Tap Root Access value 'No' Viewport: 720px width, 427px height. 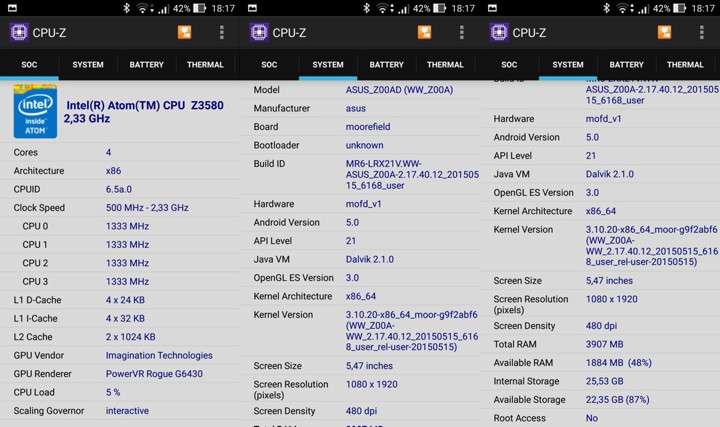coord(591,418)
